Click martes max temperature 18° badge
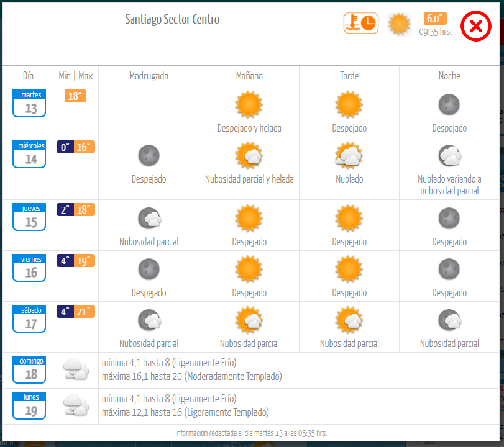 tap(76, 96)
